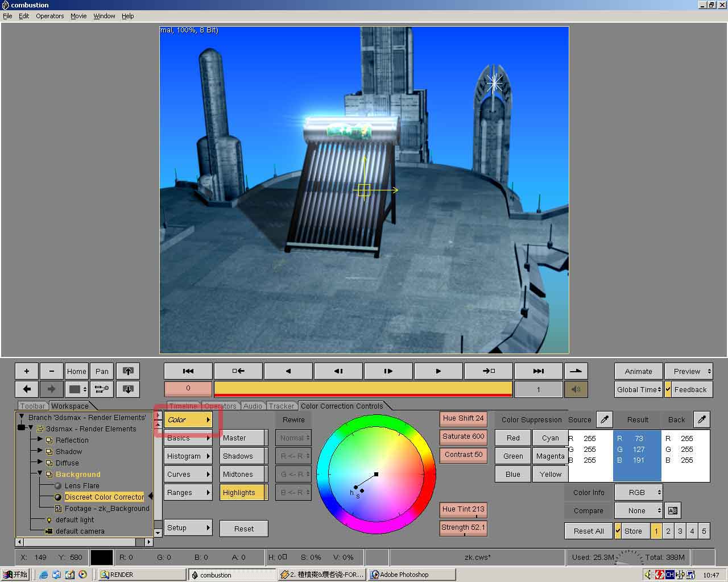
Task: Toggle the Feedback checkbox
Action: click(668, 389)
